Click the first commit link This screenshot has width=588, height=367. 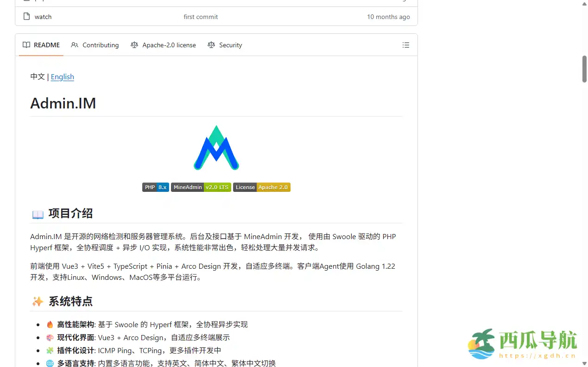tap(201, 17)
